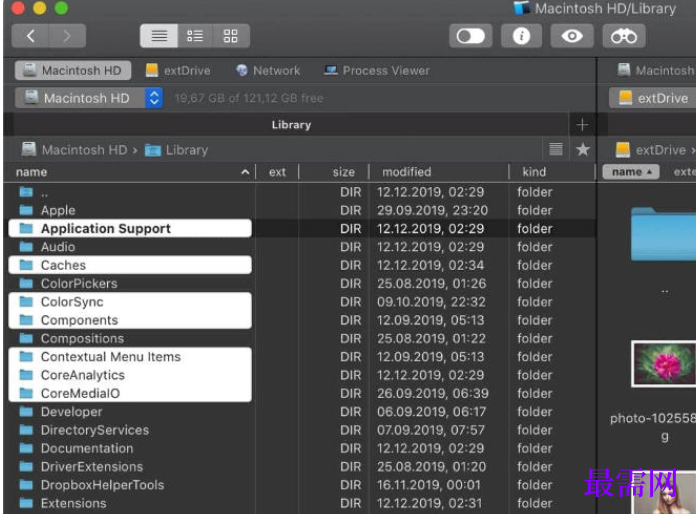The image size is (696, 514).
Task: Select the ColorPickers folder
Action: [300, 284]
